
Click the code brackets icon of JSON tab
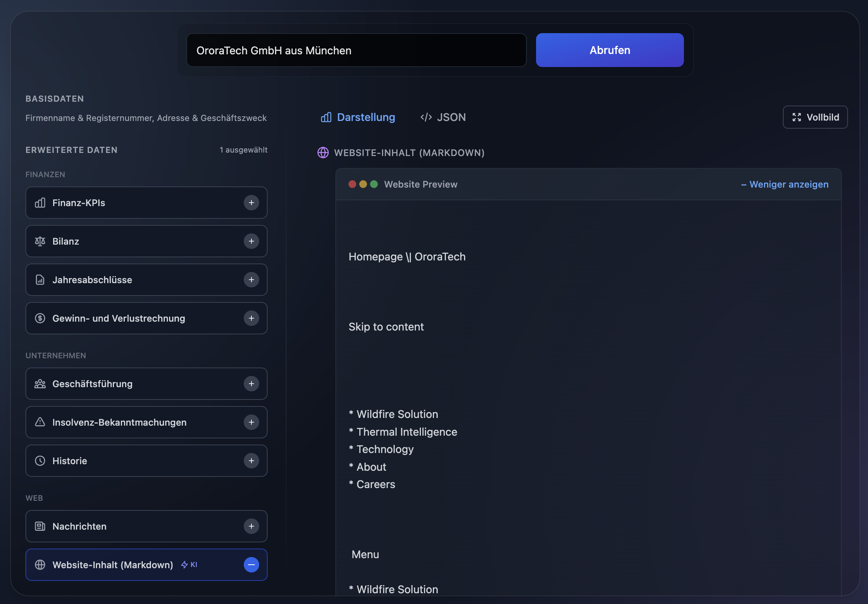426,117
